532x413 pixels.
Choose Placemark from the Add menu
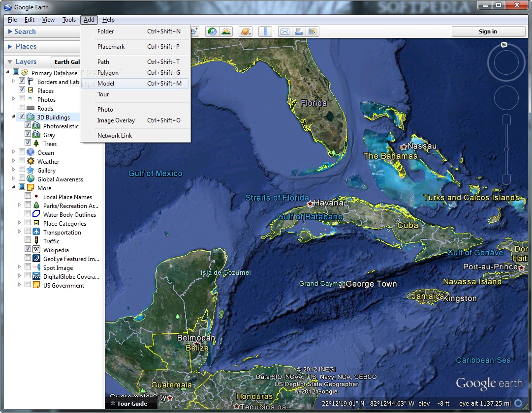coord(135,46)
